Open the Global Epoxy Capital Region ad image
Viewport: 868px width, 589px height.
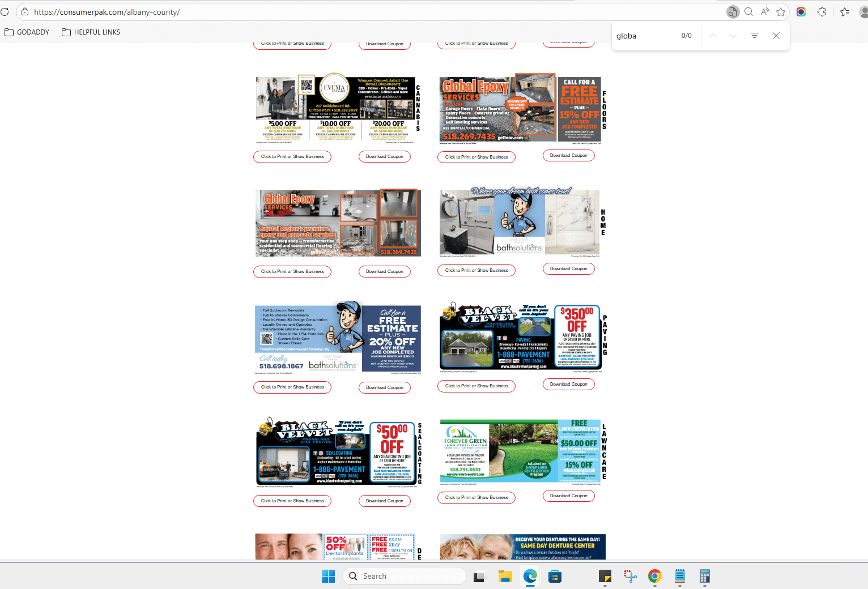338,223
